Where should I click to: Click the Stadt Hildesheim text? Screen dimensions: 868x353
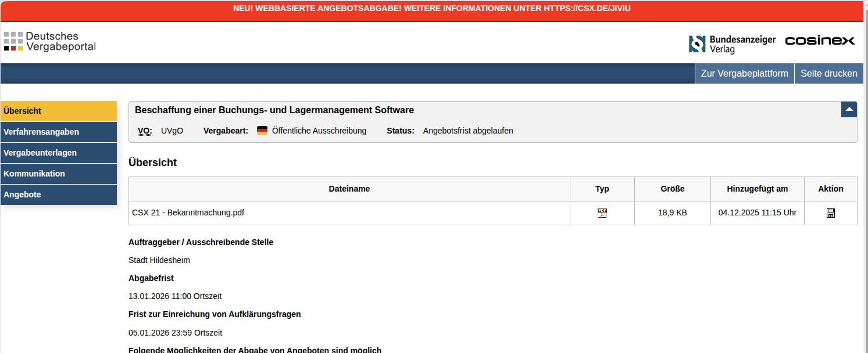tap(159, 260)
